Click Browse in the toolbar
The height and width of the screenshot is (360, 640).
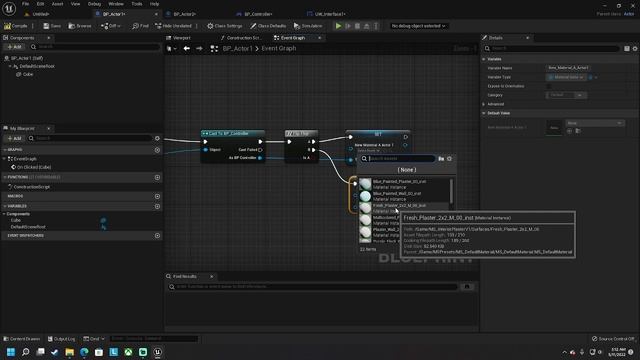pyautogui.click(x=80, y=26)
